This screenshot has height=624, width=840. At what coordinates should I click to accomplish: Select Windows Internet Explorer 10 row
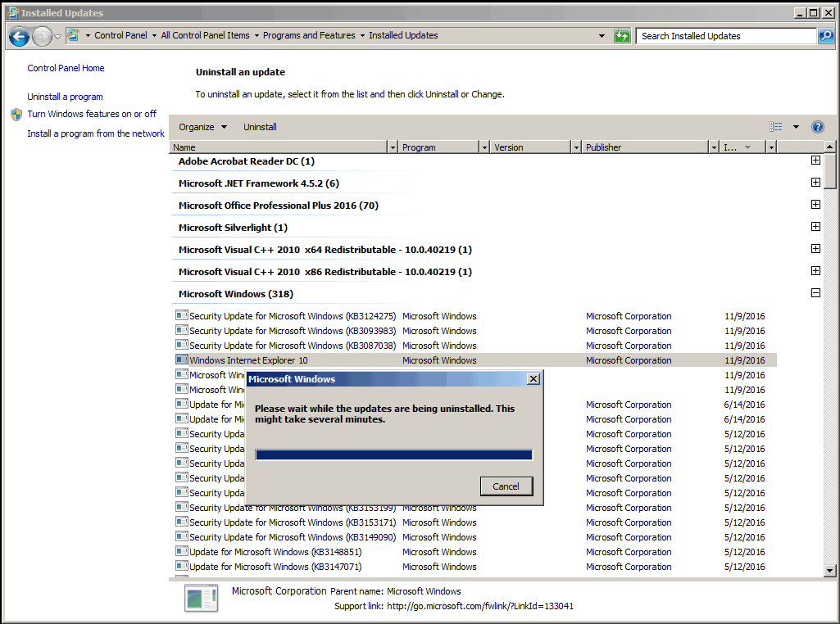[474, 360]
